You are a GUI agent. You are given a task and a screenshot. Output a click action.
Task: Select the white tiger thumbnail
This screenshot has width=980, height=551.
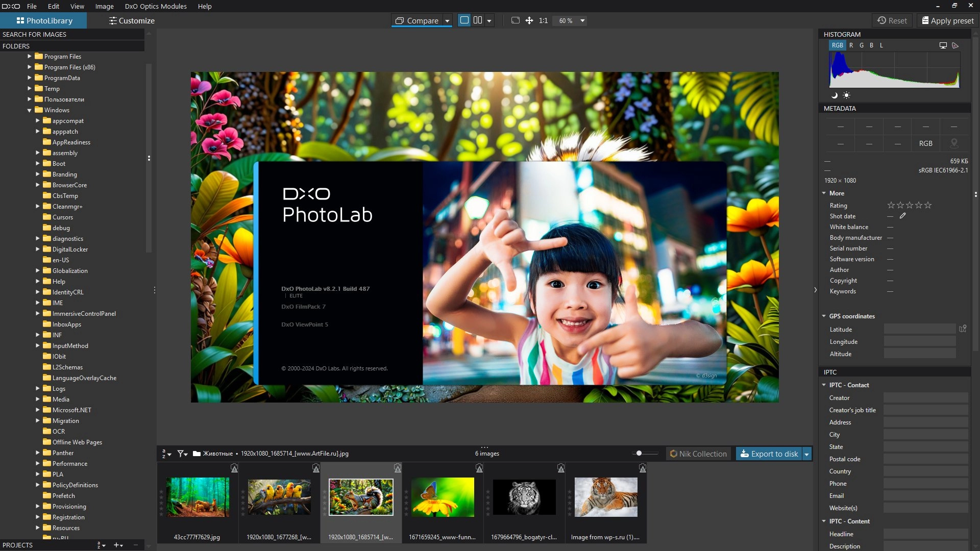pyautogui.click(x=524, y=497)
